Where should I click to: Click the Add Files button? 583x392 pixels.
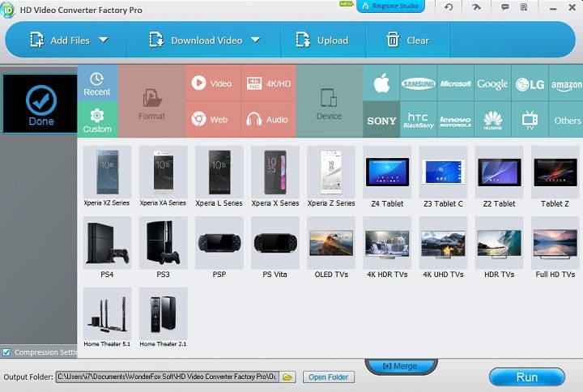point(60,40)
